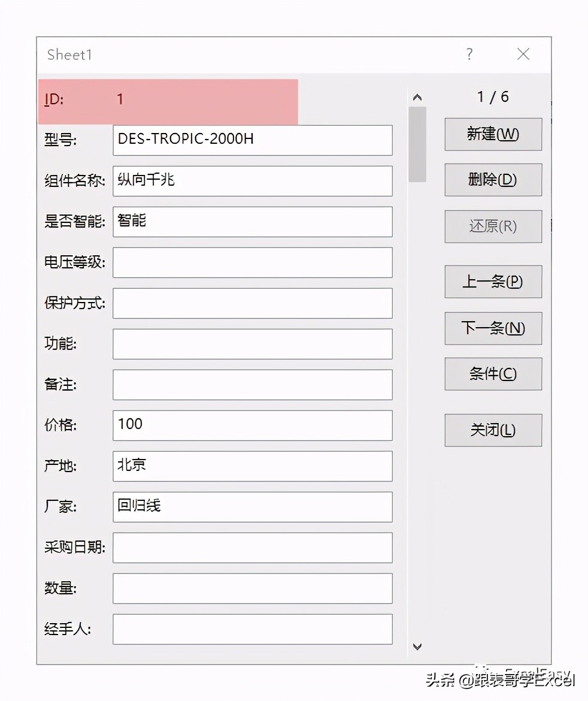This screenshot has height=701, width=588.
Task: Click the 厂家 input field
Action: [252, 507]
